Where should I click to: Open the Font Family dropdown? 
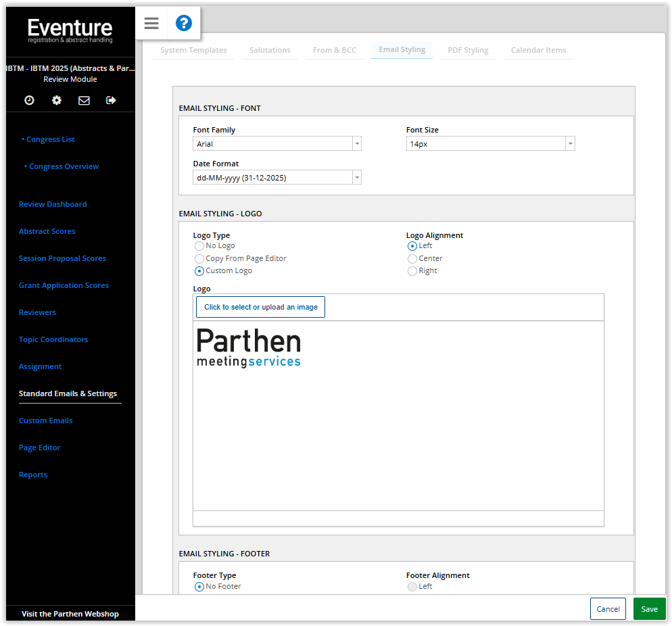pos(277,143)
